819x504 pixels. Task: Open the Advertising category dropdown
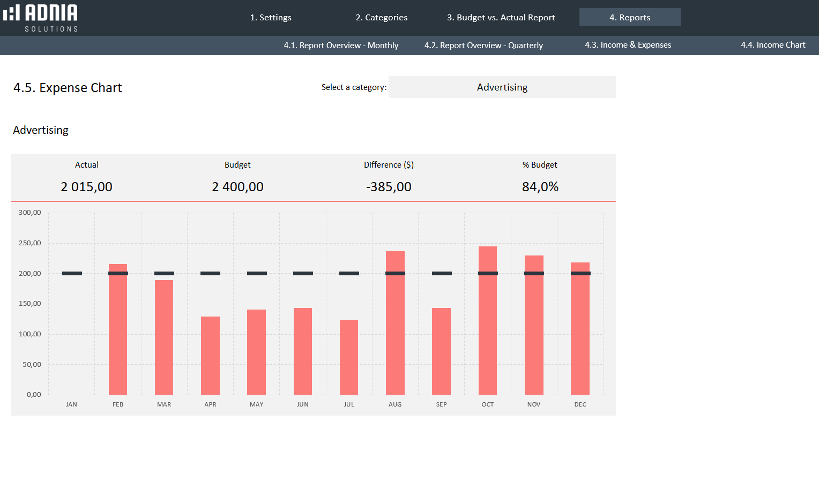pos(502,87)
